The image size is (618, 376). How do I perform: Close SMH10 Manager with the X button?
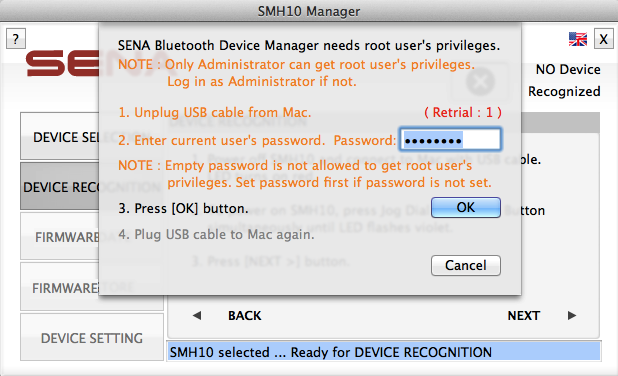603,39
